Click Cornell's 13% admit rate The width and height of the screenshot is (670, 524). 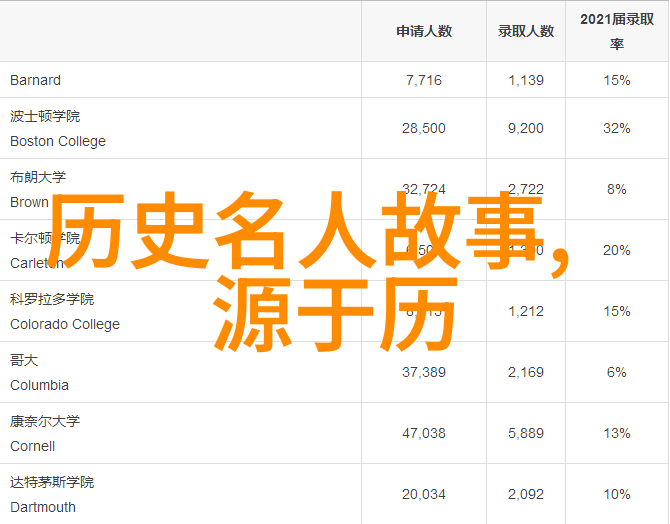coord(617,433)
